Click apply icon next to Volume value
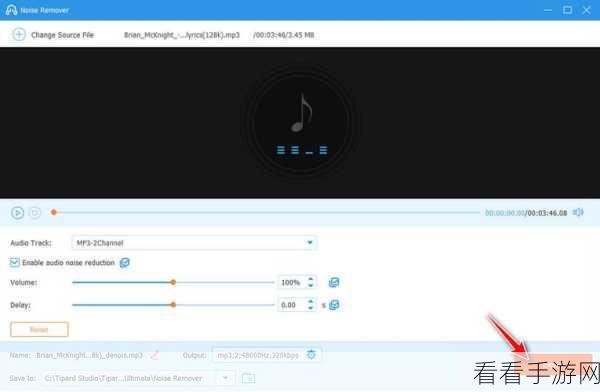This screenshot has height=392, width=600. coord(334,283)
